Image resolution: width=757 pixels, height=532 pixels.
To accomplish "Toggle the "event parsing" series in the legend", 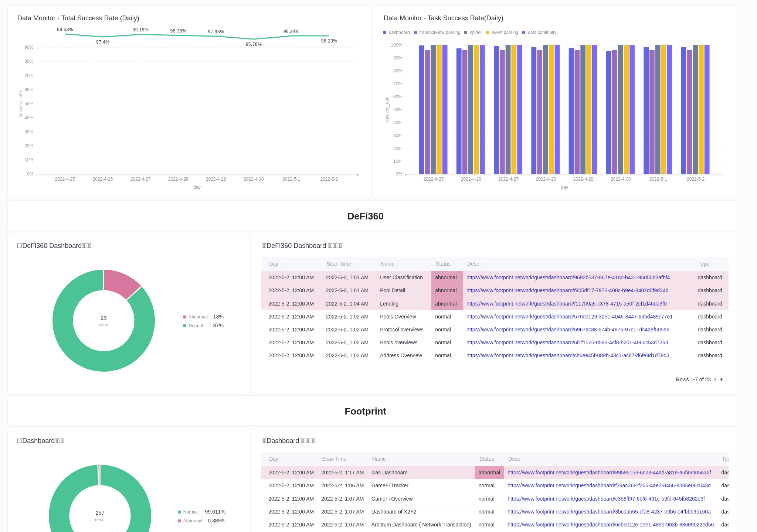I will 488,33.
